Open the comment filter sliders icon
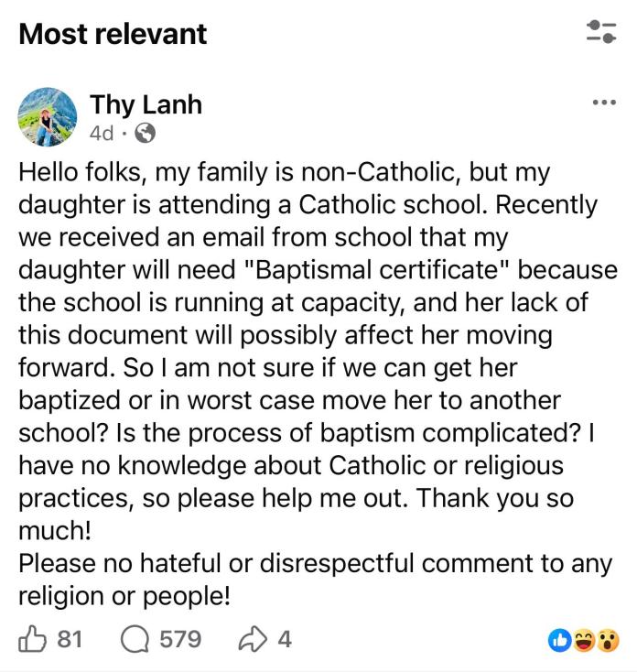The height and width of the screenshot is (672, 637). [x=600, y=32]
